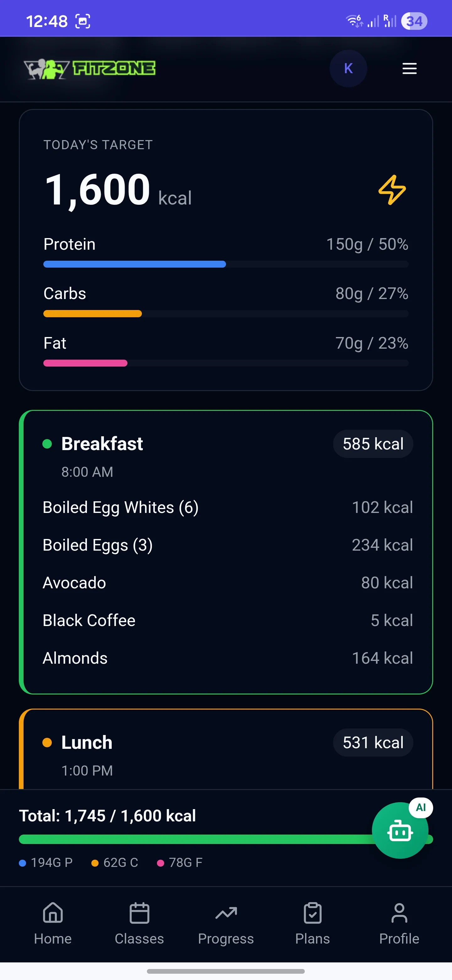This screenshot has height=980, width=452.
Task: Tap the Lunch 531 kcal badge
Action: pyautogui.click(x=373, y=743)
